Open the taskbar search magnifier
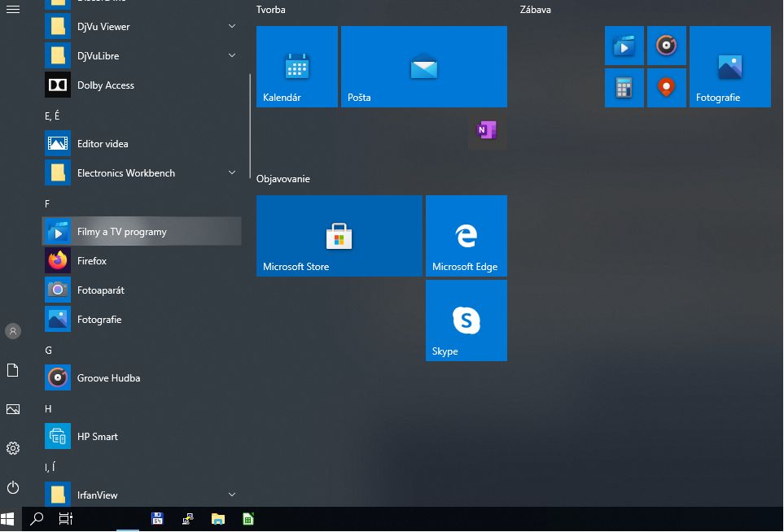Image resolution: width=784 pixels, height=532 pixels. click(x=37, y=519)
